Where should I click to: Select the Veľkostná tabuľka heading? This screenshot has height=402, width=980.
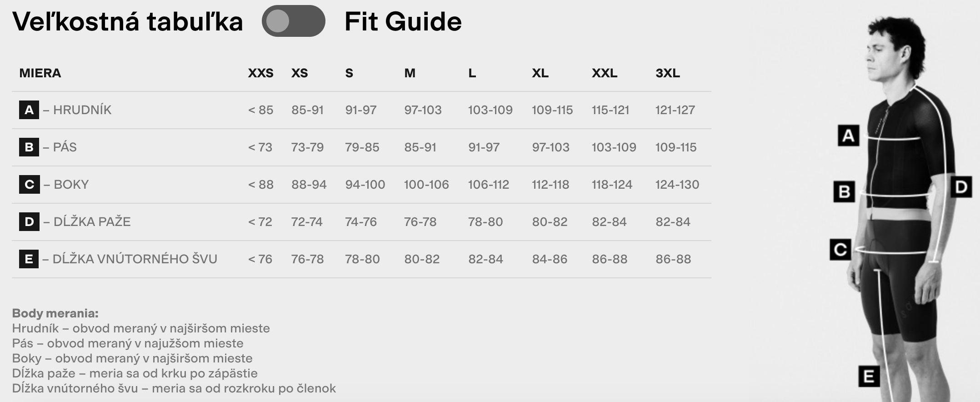pyautogui.click(x=128, y=21)
